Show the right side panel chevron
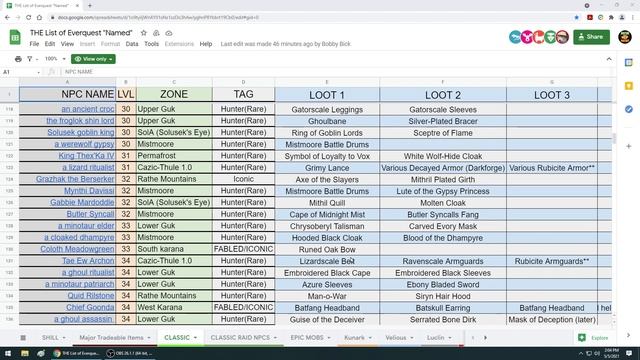The width and height of the screenshot is (640, 360). [x=629, y=335]
